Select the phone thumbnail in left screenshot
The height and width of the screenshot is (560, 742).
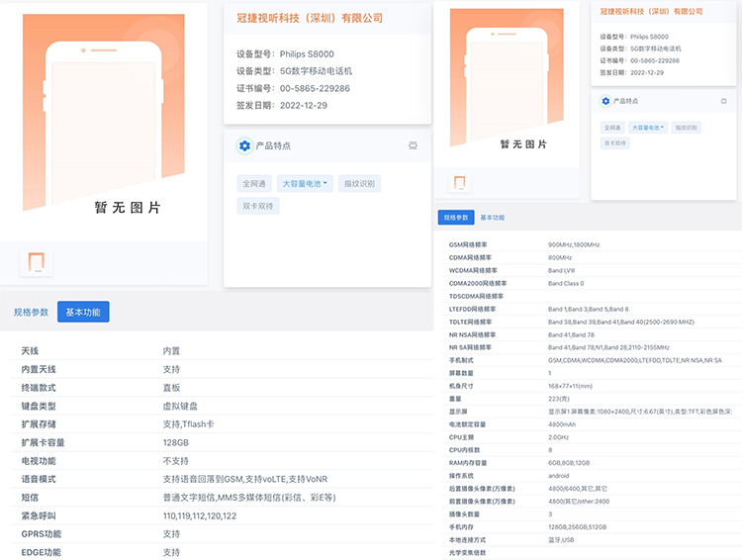coord(36,262)
